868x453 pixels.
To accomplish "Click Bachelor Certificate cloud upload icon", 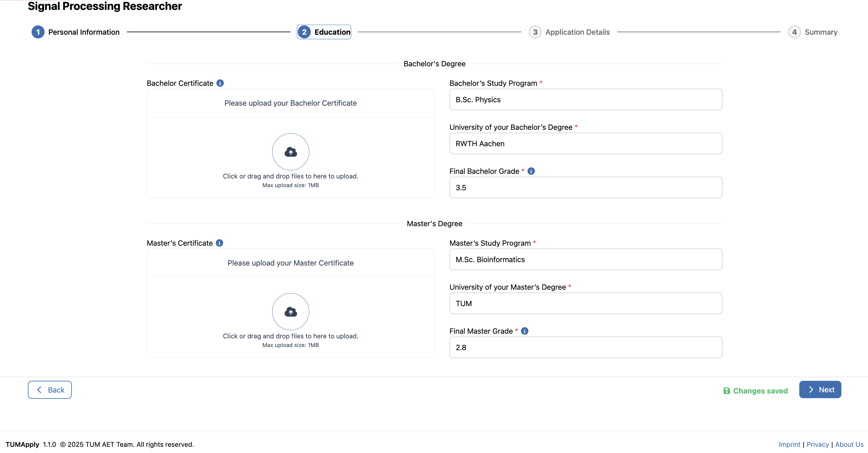I will (290, 152).
